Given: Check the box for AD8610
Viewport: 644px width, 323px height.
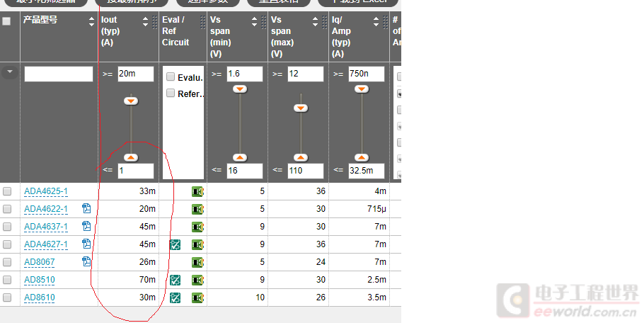Looking at the screenshot, I should tap(7, 297).
